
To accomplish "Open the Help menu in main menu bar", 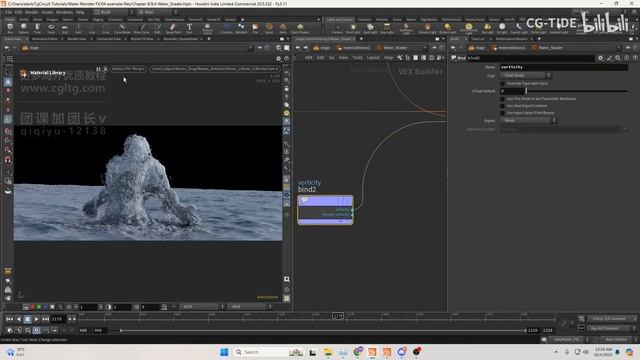I will coord(80,12).
